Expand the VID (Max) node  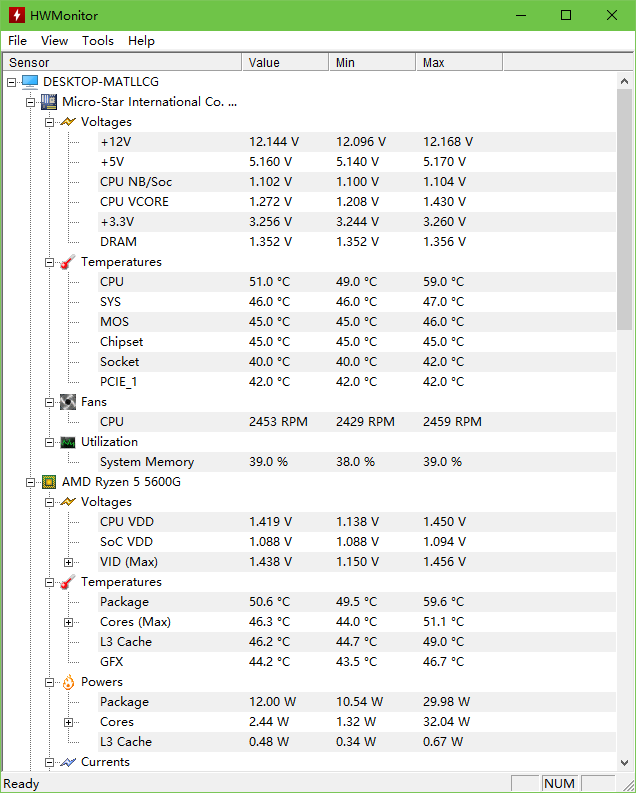pos(69,562)
